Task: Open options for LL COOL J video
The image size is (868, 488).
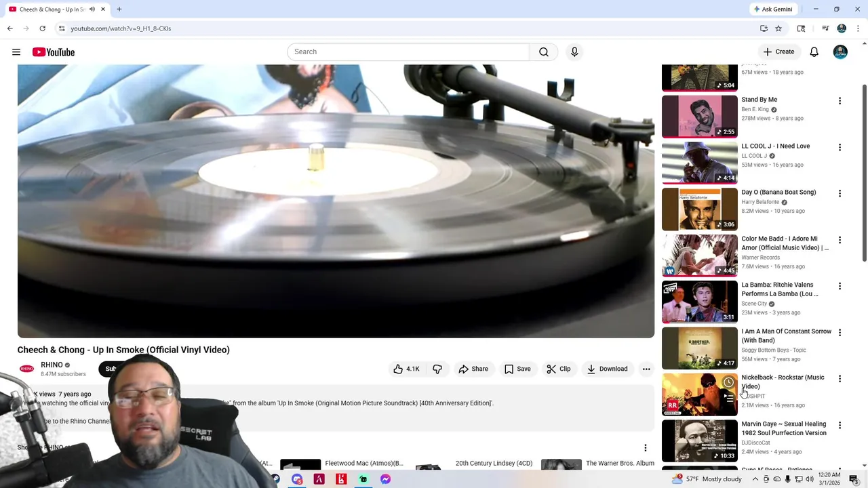Action: 840,147
